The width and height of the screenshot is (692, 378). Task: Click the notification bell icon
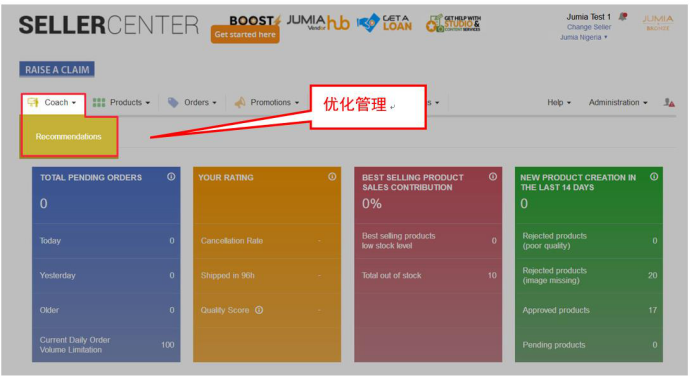tap(623, 17)
